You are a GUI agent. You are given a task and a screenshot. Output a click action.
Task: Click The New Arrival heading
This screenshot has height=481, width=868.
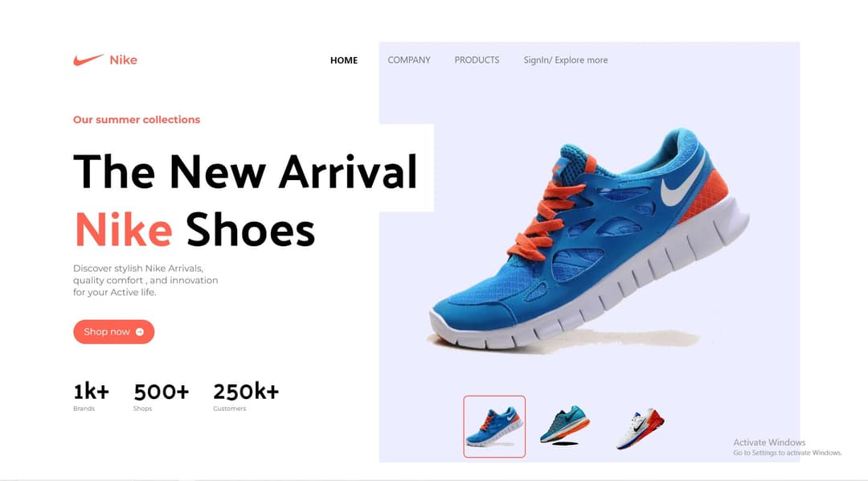point(245,172)
